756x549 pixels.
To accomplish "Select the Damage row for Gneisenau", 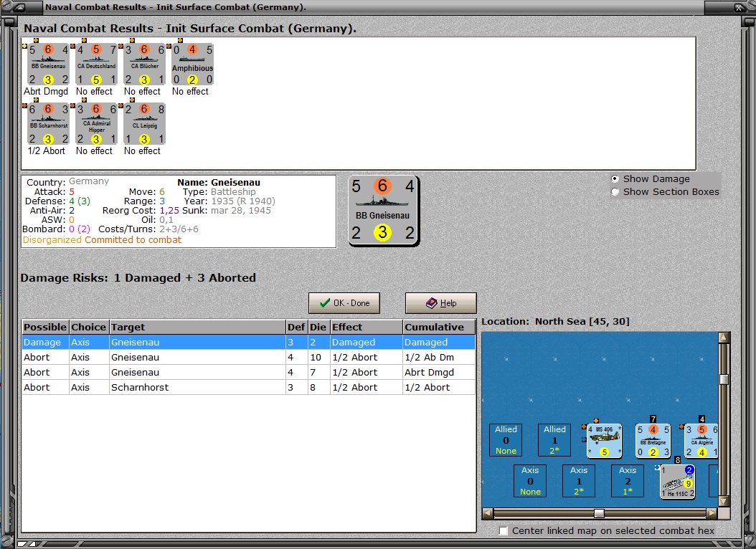I will click(x=248, y=342).
